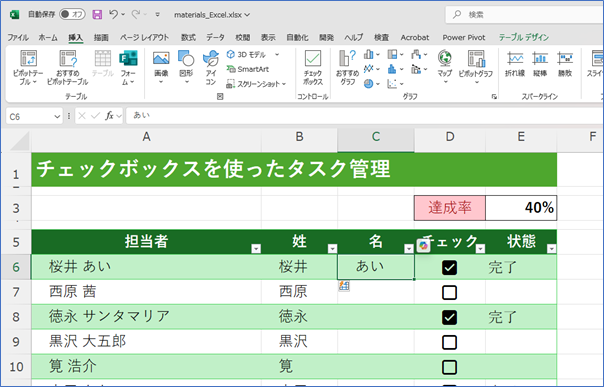Click the Insert Function fx button

click(110, 116)
